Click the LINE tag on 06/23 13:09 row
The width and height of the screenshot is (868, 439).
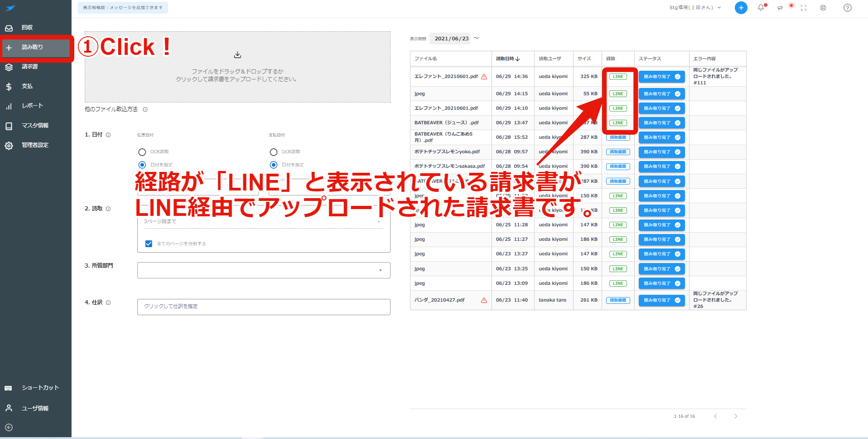click(618, 283)
